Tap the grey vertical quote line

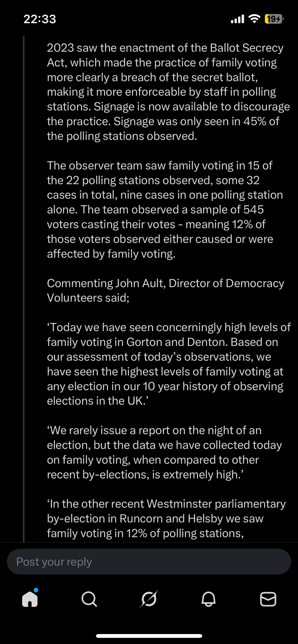coord(24,290)
